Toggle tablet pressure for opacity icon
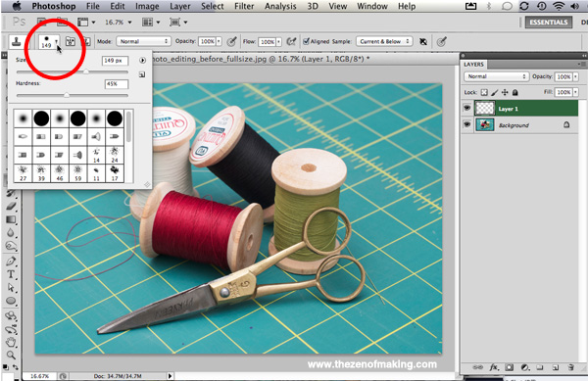This screenshot has width=588, height=381. coord(231,41)
